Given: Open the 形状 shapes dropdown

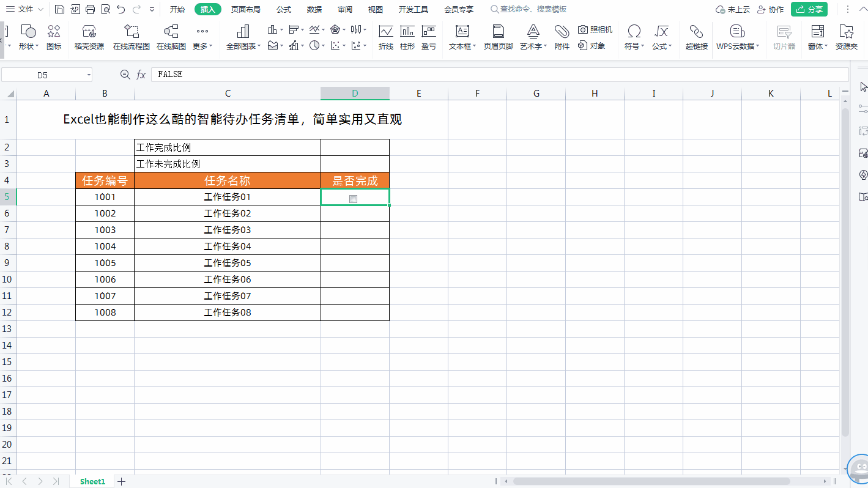Looking at the screenshot, I should pos(28,37).
